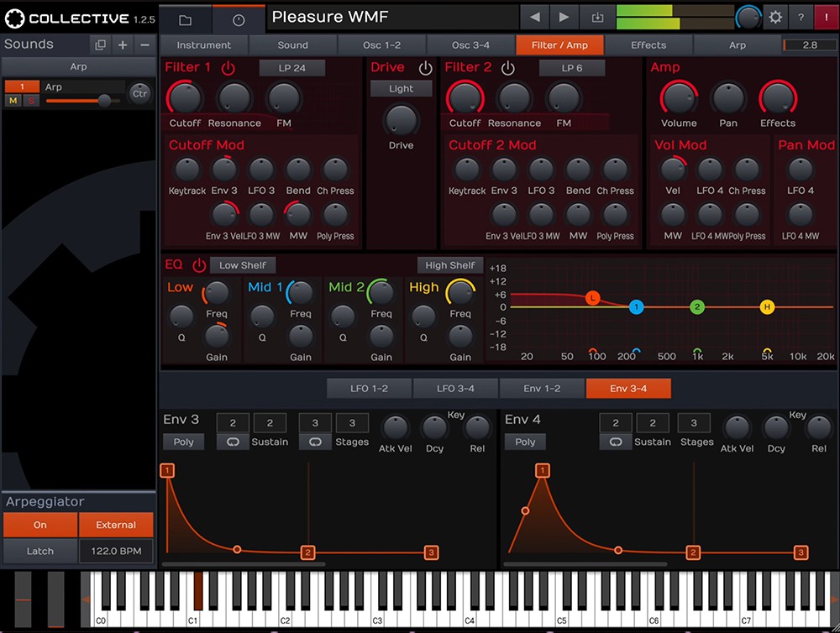Open settings with the gear icon
Image resolution: width=840 pixels, height=633 pixels.
tap(774, 17)
